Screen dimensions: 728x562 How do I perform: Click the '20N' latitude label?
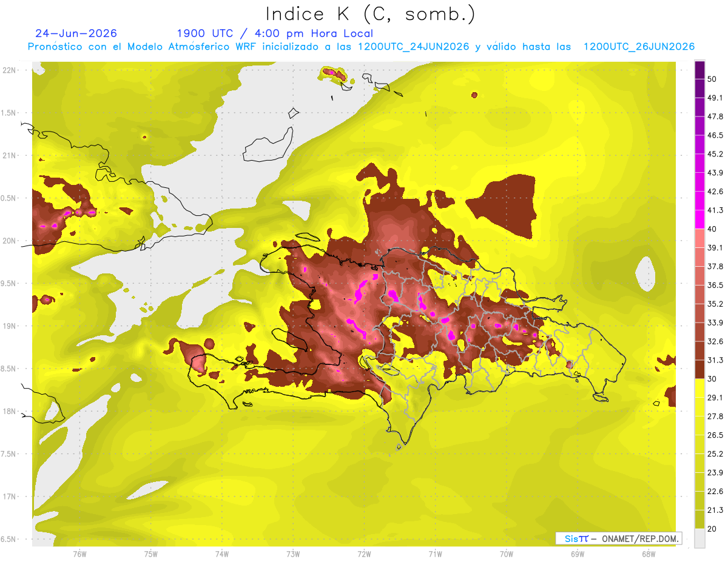pyautogui.click(x=8, y=241)
